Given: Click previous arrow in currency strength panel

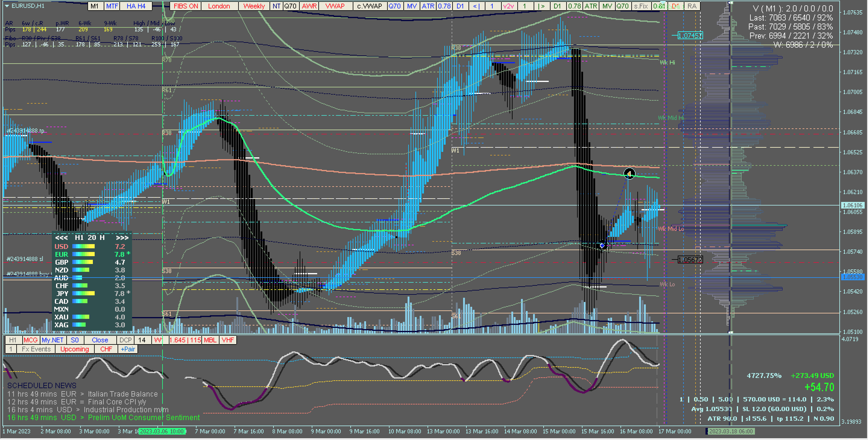Looking at the screenshot, I should click(x=61, y=238).
